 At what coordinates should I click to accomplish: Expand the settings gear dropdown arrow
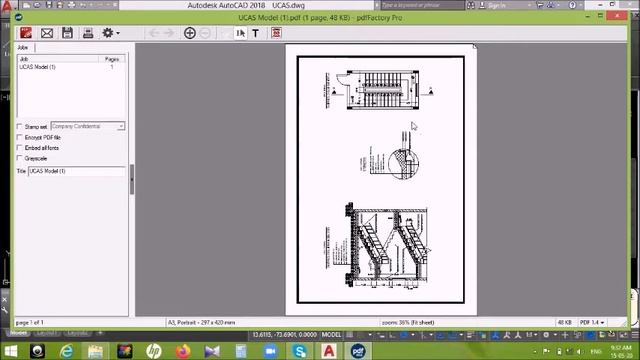pos(118,33)
